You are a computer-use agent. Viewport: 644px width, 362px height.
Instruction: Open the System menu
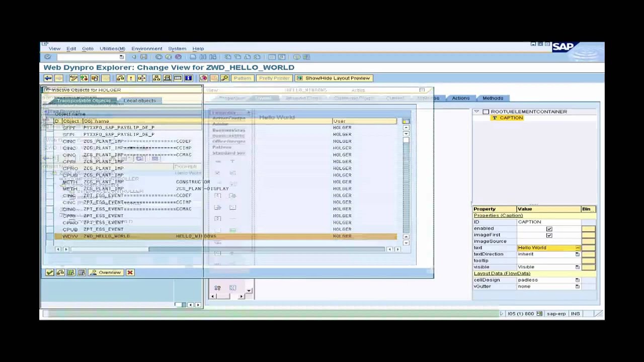click(x=177, y=49)
